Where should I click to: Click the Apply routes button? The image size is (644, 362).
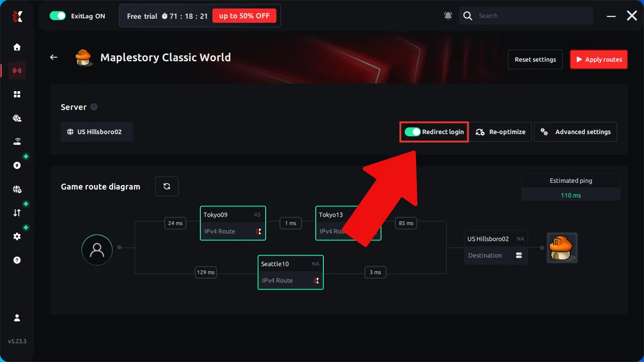(599, 59)
